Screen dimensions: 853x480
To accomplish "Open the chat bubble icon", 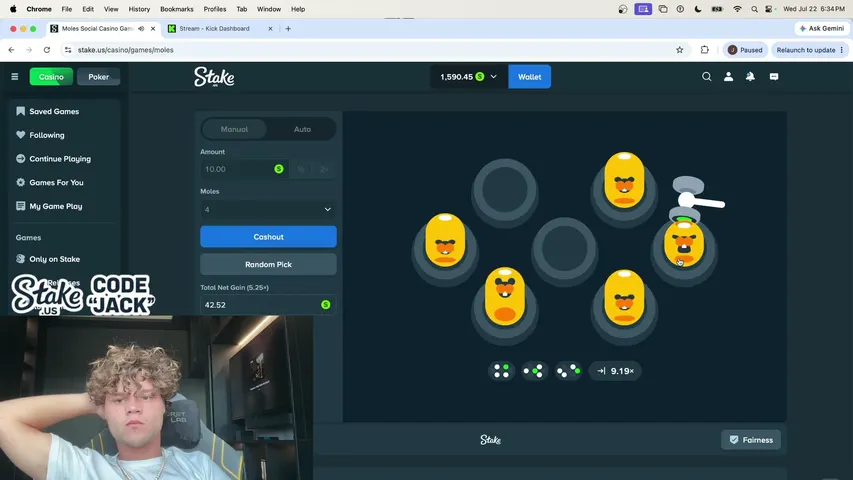I will tap(774, 77).
